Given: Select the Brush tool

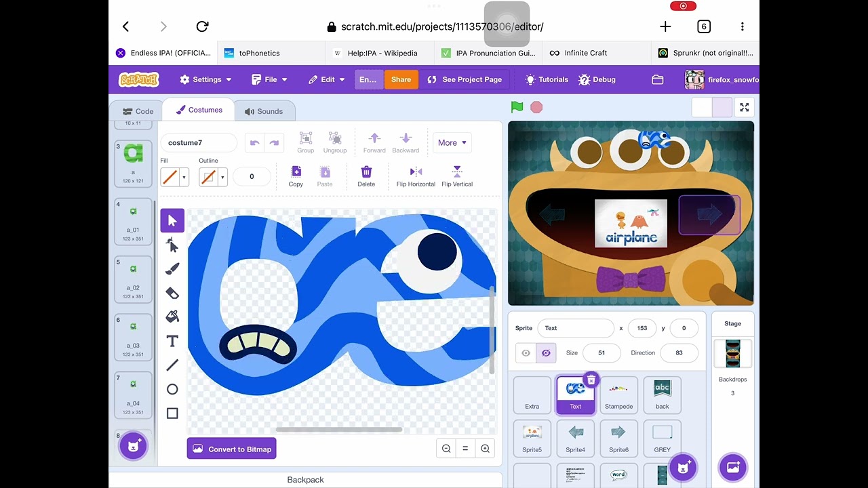Looking at the screenshot, I should pyautogui.click(x=172, y=269).
